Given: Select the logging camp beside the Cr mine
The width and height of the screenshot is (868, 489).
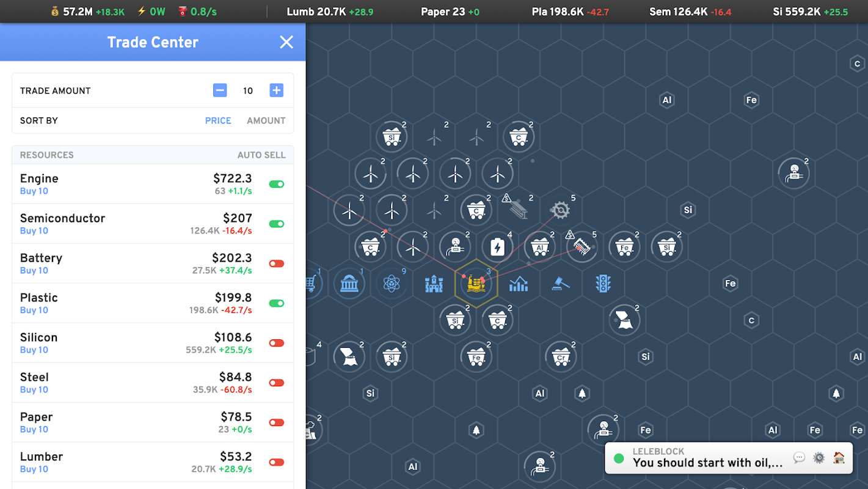Looking at the screenshot, I should pos(624,320).
